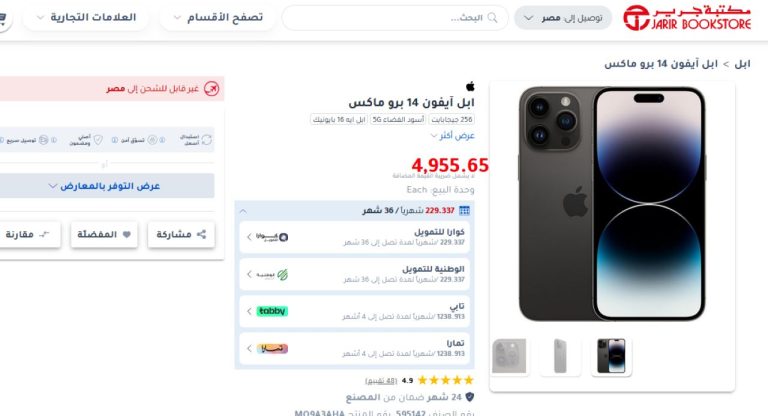The width and height of the screenshot is (768, 416).
Task: Select the camera close-up thumbnail
Action: coord(509,356)
